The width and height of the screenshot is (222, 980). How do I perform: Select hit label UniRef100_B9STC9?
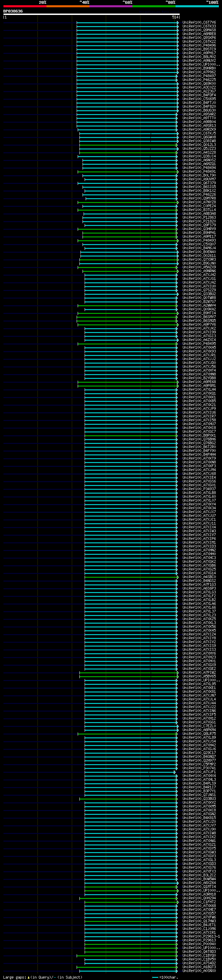tap(199, 49)
